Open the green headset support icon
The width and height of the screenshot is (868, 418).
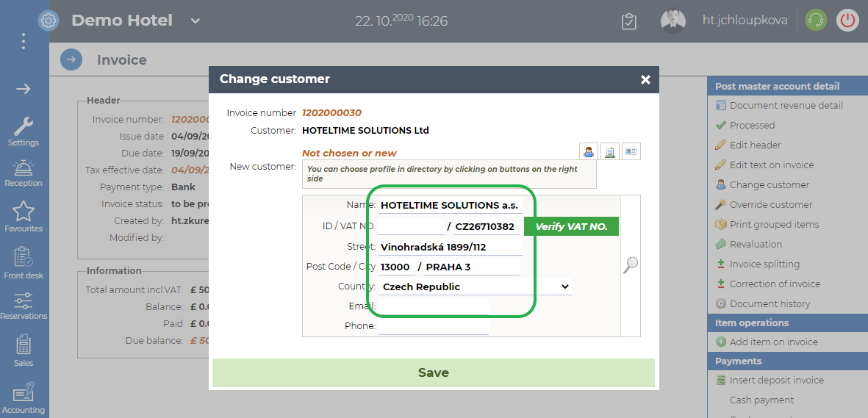click(x=815, y=21)
